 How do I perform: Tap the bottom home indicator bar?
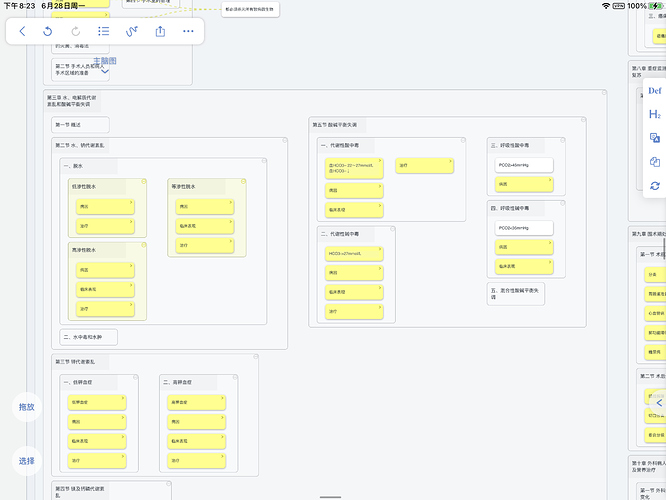[330, 497]
